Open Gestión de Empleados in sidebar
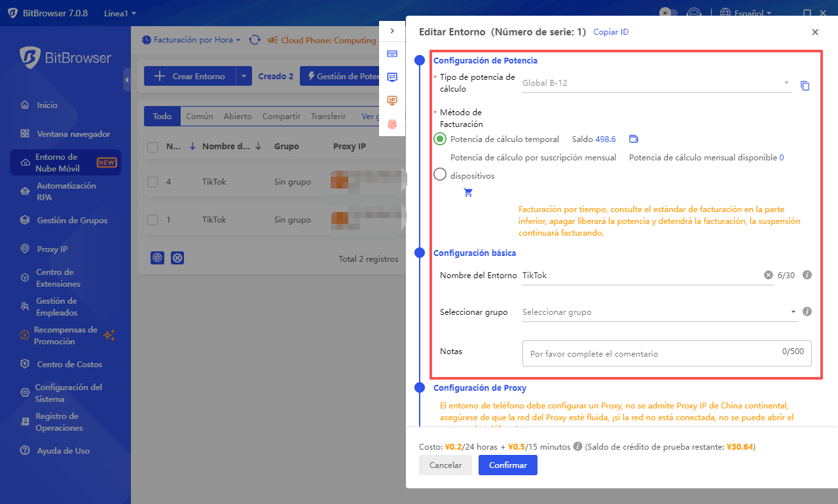838x504 pixels. point(65,307)
